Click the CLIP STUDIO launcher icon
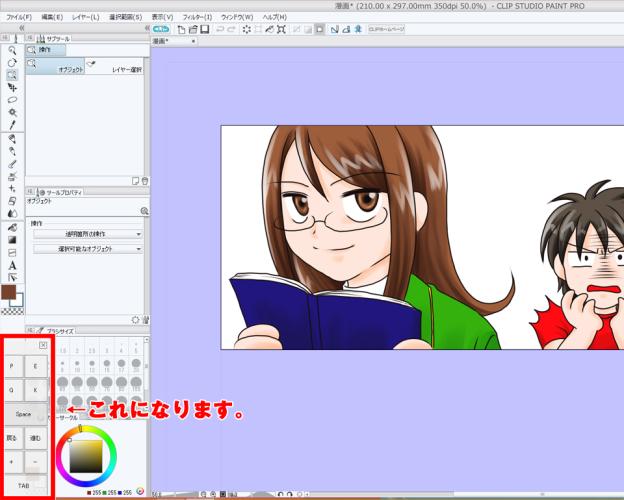The height and width of the screenshot is (500, 624). [x=161, y=29]
